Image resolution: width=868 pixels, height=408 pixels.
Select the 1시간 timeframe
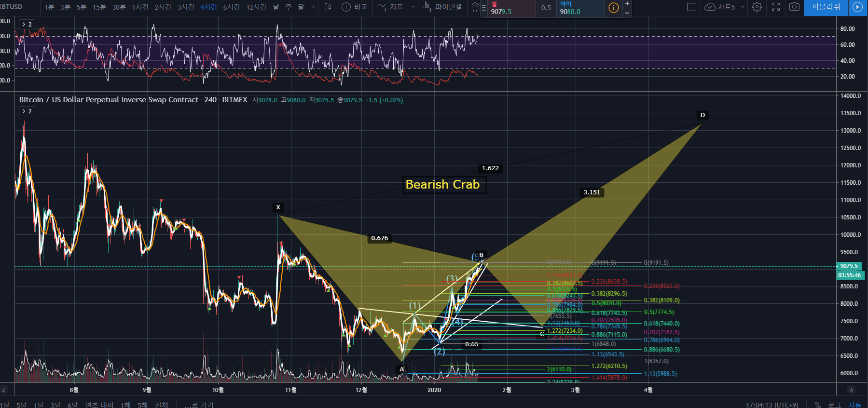[140, 7]
